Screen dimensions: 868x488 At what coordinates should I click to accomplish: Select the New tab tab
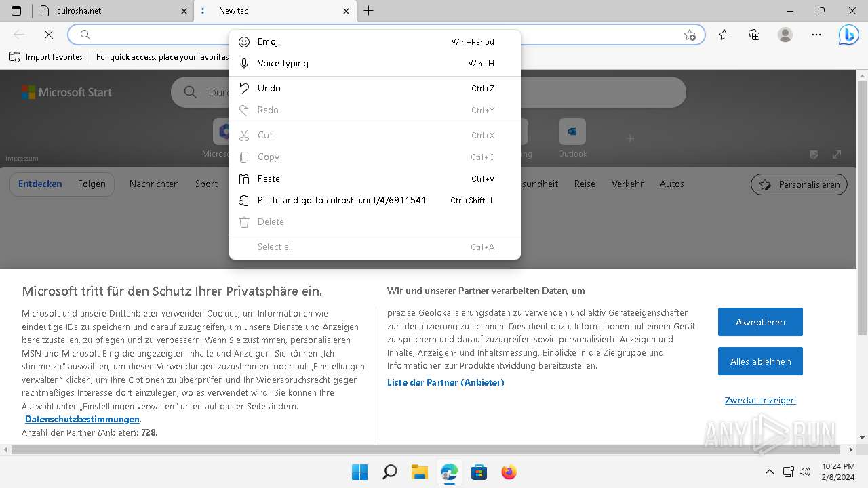click(x=275, y=11)
